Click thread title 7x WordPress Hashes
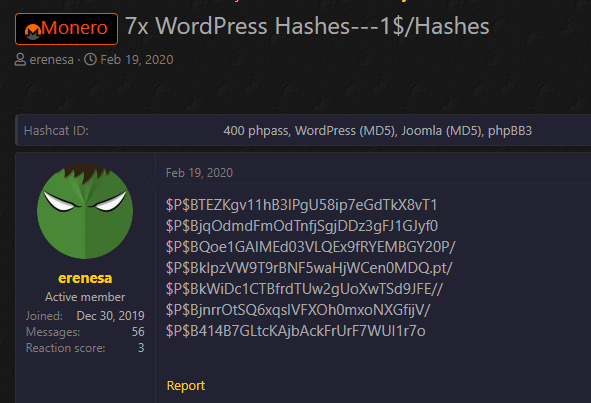Screen dimensions: 591x403 (x=307, y=26)
